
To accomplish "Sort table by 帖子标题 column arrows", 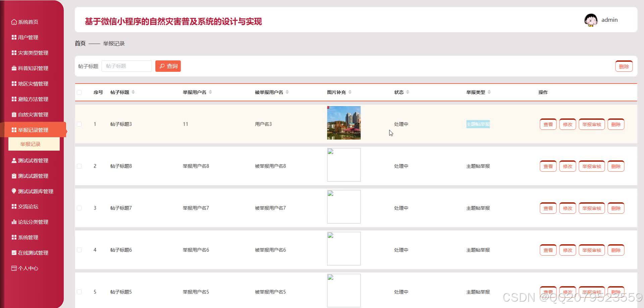I will pyautogui.click(x=133, y=92).
